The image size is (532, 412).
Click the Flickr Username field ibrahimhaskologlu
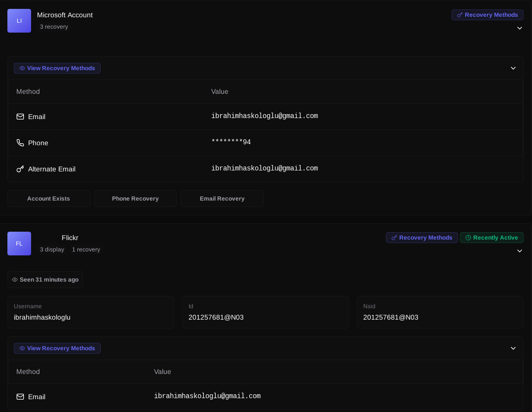coord(42,317)
